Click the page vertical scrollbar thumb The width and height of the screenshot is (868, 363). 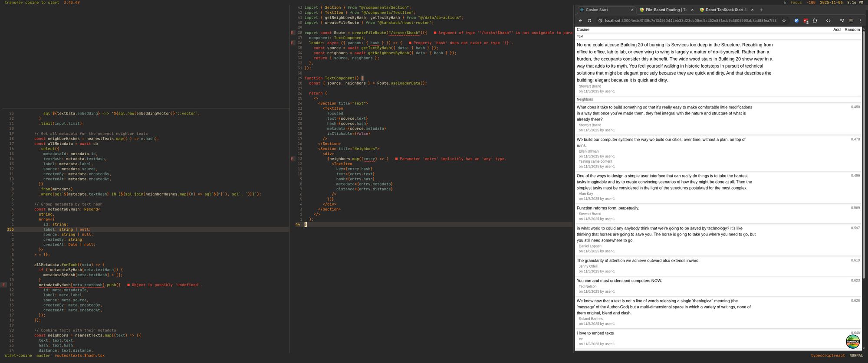click(864, 154)
